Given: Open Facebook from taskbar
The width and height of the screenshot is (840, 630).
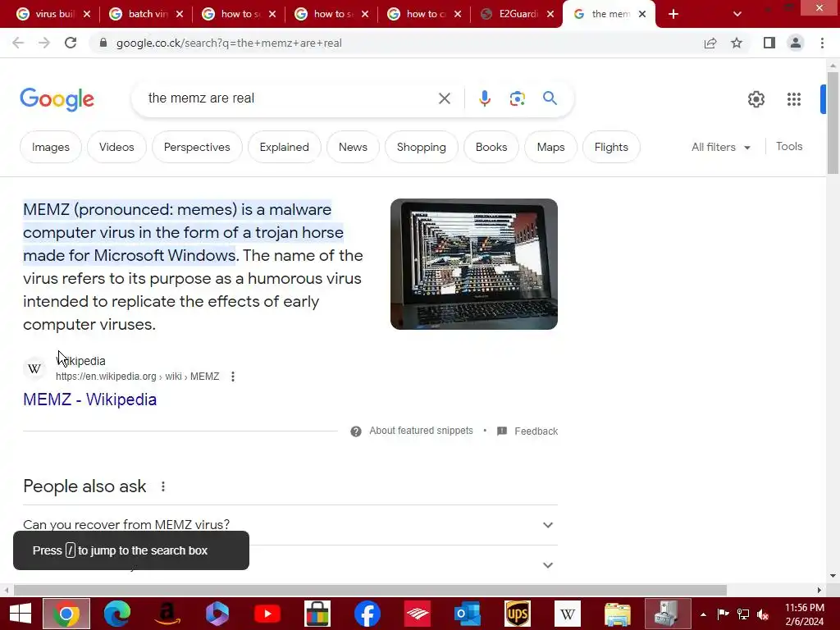Looking at the screenshot, I should [367, 614].
